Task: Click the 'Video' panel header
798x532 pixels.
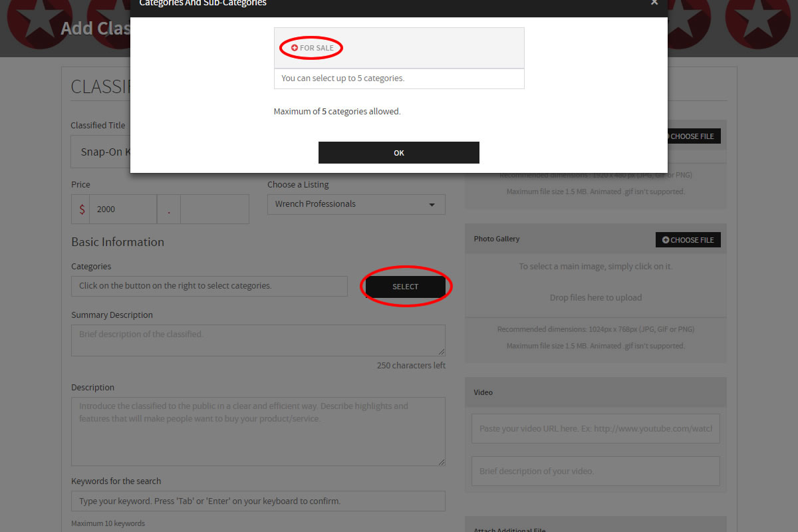Action: tap(596, 392)
